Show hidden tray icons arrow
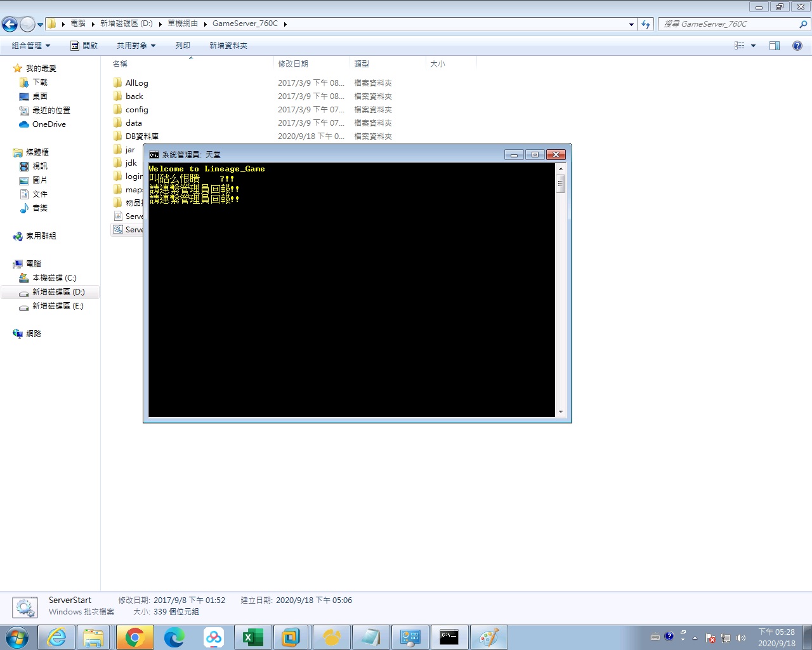This screenshot has width=812, height=650. pos(695,638)
